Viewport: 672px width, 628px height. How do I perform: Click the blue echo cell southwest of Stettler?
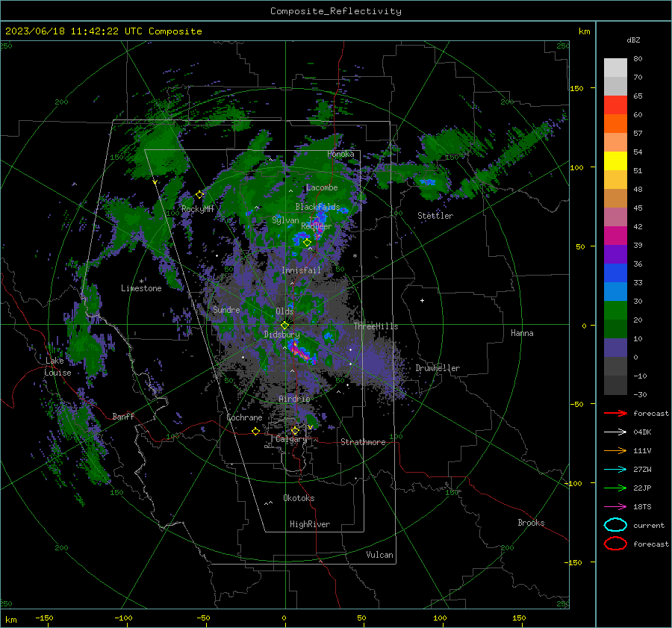coord(428,182)
